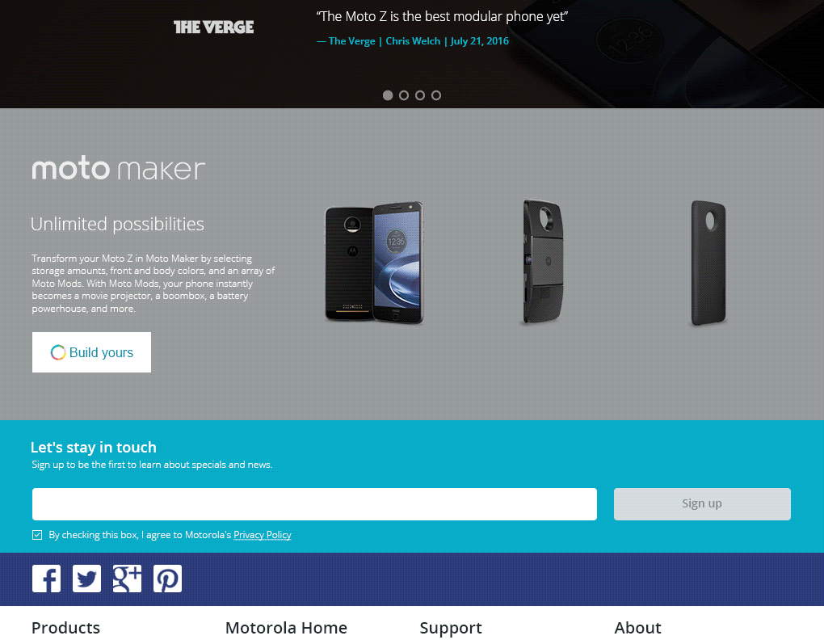Switch to the second review slide dot
The image size is (824, 644).
[404, 95]
